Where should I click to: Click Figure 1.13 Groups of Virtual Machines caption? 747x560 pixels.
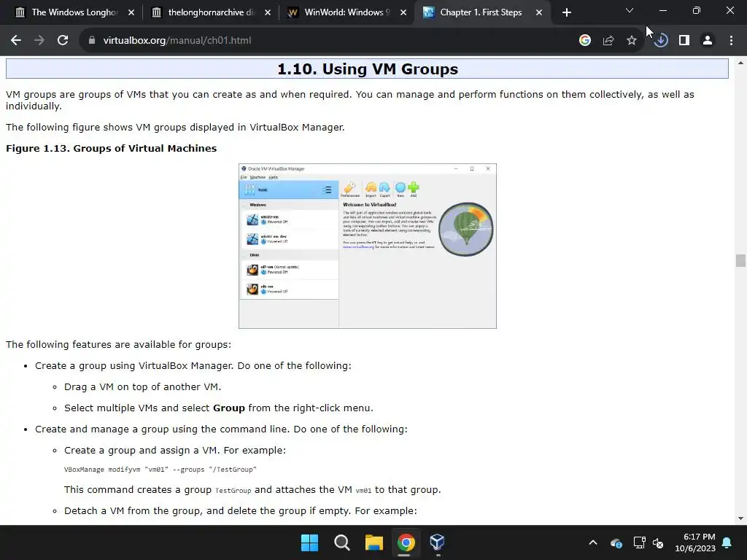click(111, 148)
